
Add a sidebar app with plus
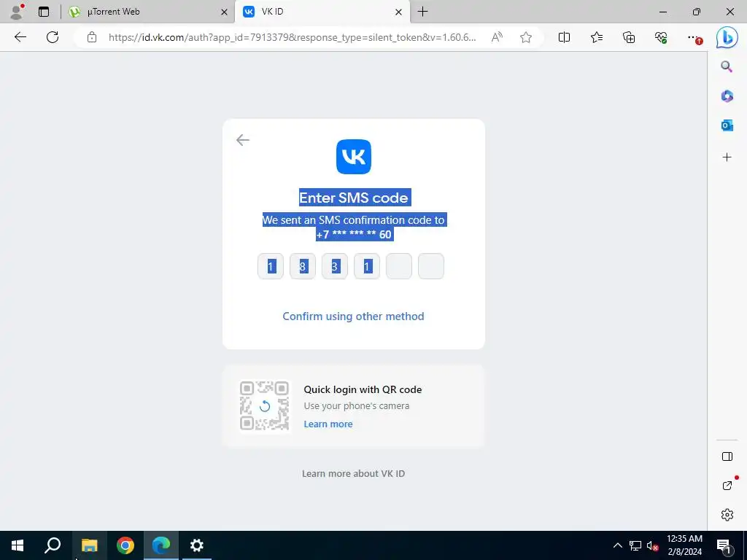coord(727,157)
